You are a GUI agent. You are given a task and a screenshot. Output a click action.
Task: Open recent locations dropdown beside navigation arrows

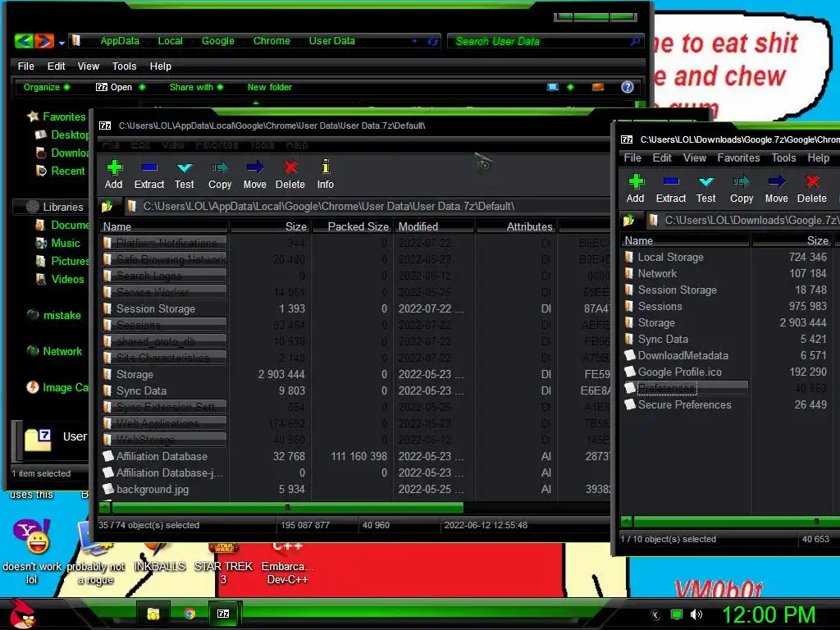pos(62,43)
